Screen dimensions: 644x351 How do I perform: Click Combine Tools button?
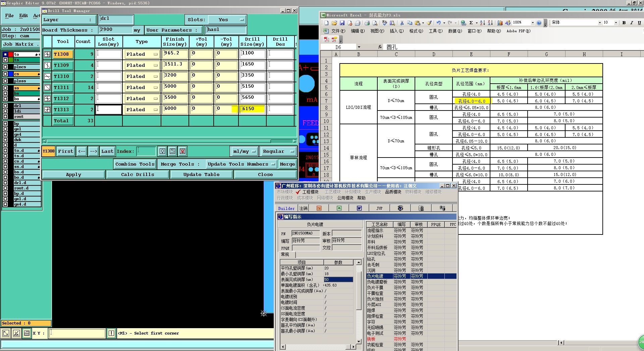(135, 164)
